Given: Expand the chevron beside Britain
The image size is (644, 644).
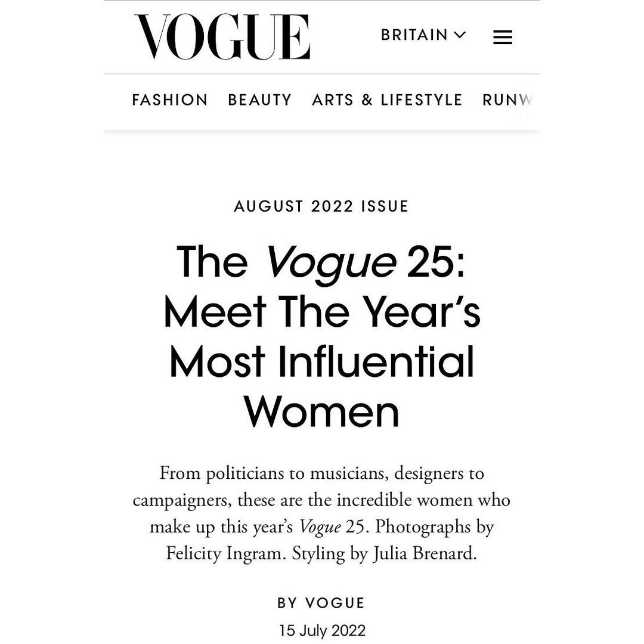Looking at the screenshot, I should (460, 35).
